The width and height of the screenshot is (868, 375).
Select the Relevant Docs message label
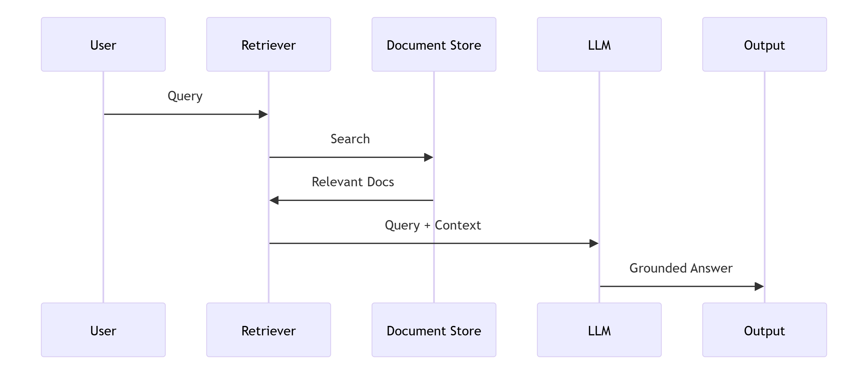point(352,182)
